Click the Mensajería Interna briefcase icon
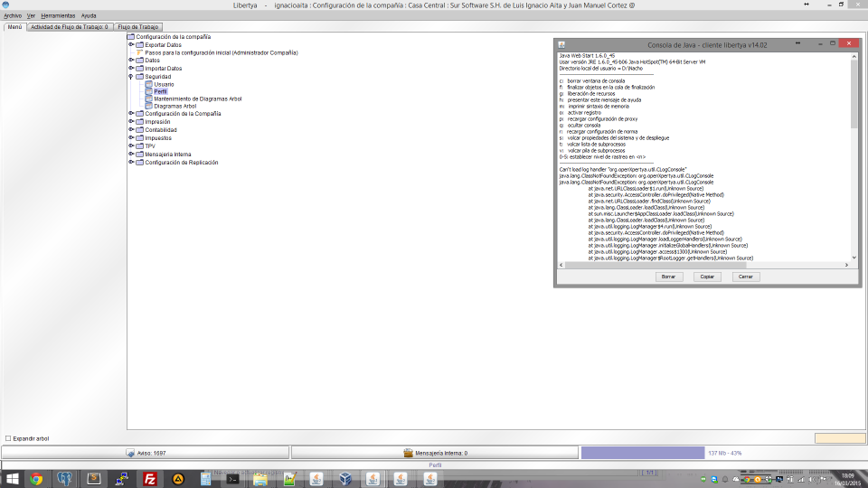Viewport: 868px width, 488px height. pos(408,453)
